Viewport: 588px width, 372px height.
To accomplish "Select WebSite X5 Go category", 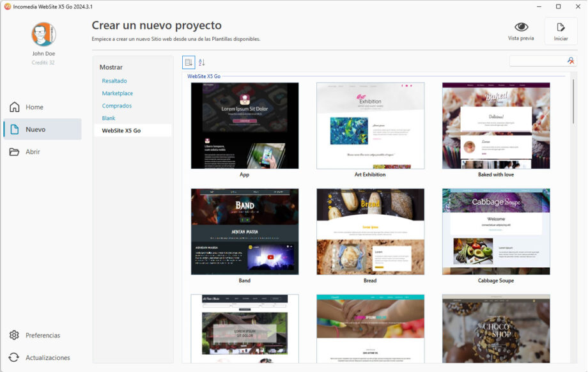I will [133, 130].
